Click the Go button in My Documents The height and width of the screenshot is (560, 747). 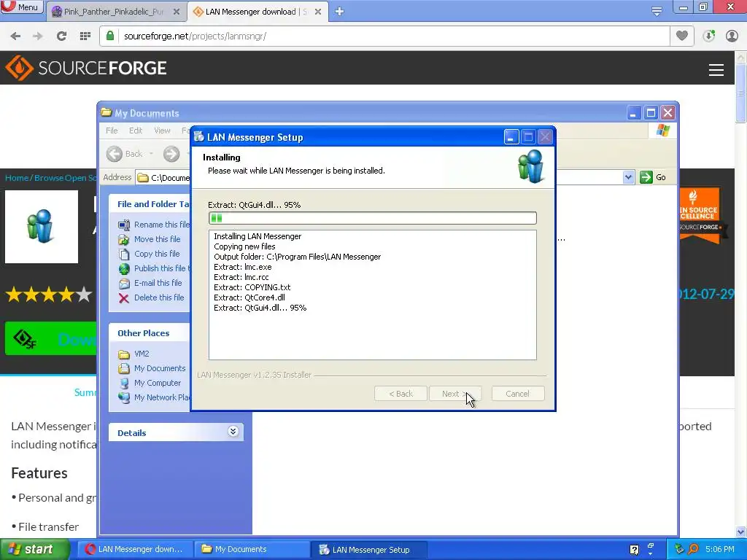(653, 177)
